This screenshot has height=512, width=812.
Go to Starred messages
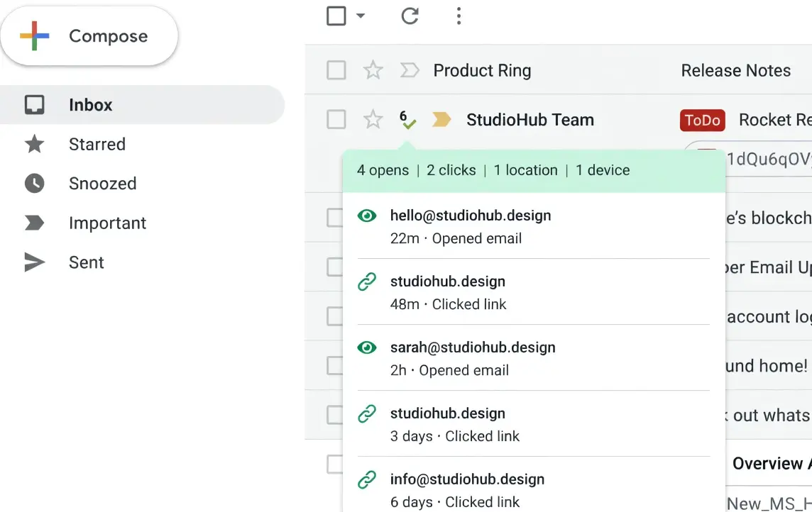97,144
